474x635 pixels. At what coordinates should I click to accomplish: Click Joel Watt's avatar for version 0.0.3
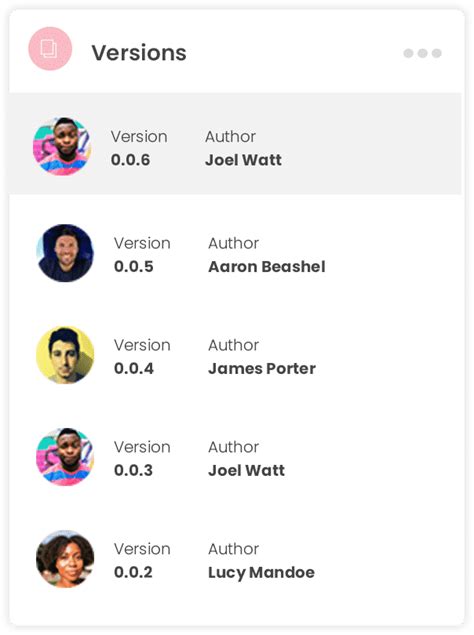pyautogui.click(x=65, y=457)
